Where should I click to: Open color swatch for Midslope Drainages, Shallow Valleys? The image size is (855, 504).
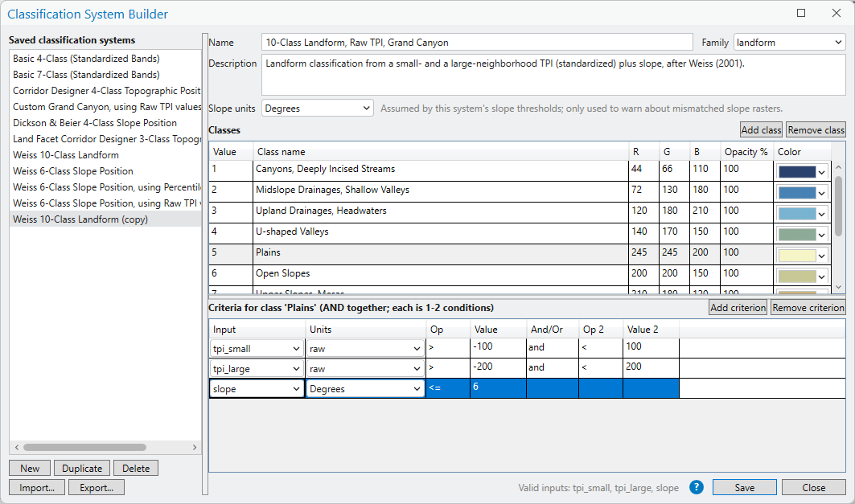point(802,192)
